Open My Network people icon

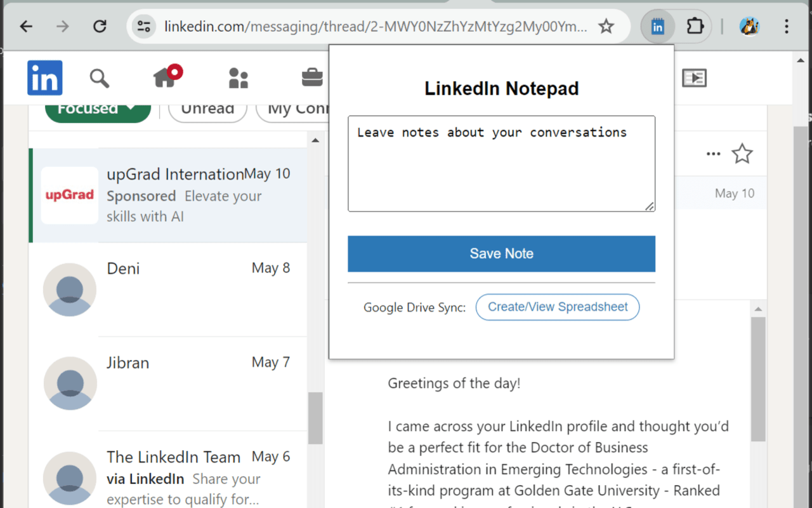pyautogui.click(x=239, y=78)
